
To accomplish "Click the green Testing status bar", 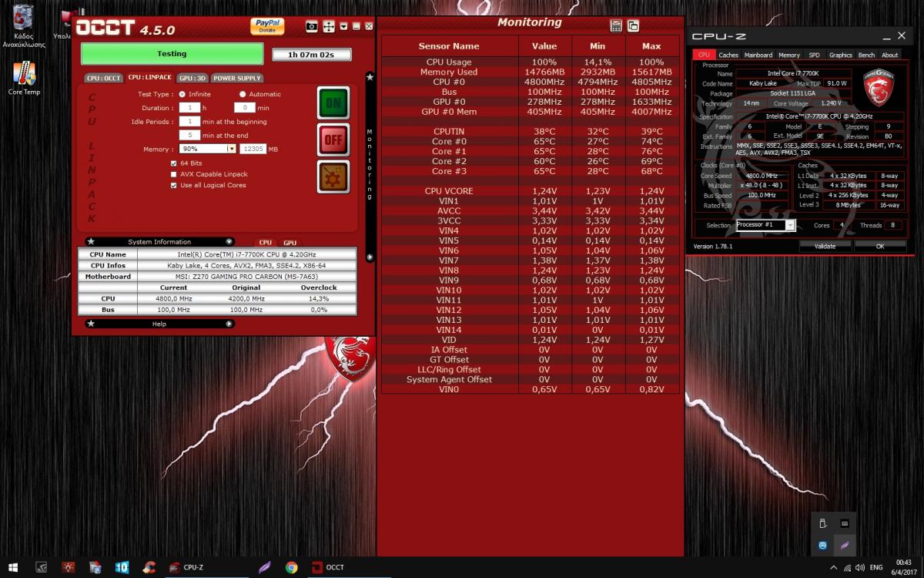I will click(172, 54).
